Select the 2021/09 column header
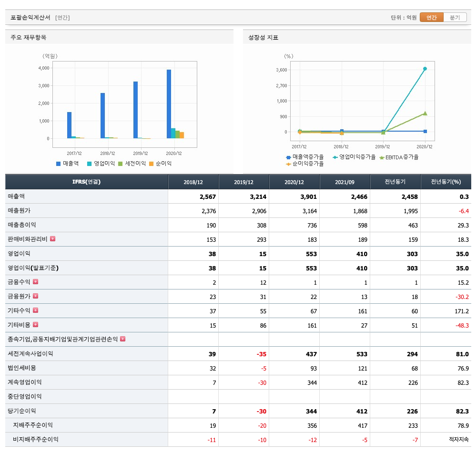Viewport: 476px width, 454px height. [345, 182]
